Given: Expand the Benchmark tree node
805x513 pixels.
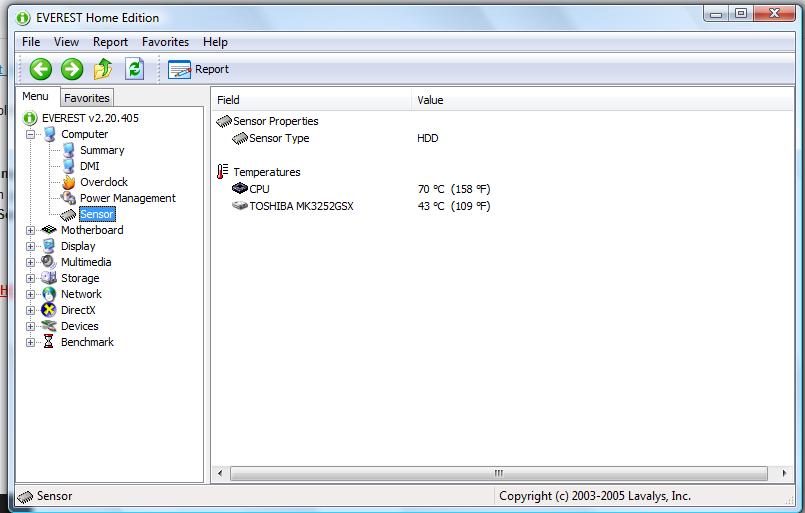Looking at the screenshot, I should [x=30, y=343].
